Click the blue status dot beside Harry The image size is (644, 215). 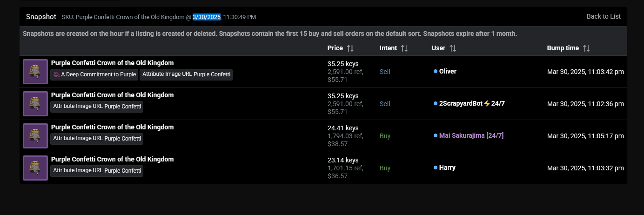pyautogui.click(x=436, y=168)
